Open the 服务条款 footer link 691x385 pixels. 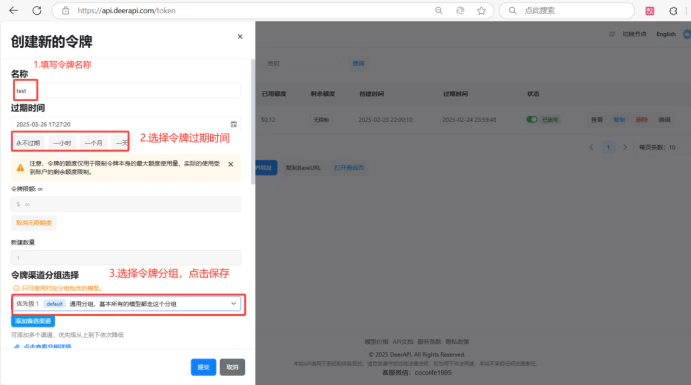coord(429,342)
